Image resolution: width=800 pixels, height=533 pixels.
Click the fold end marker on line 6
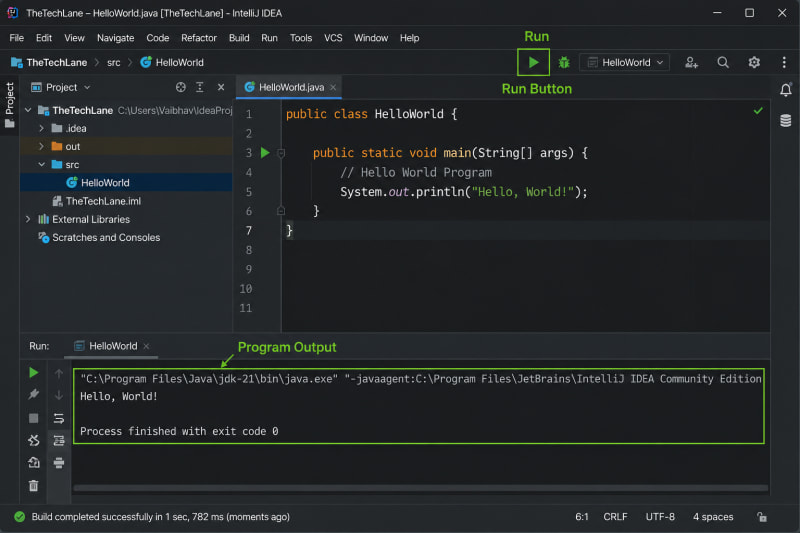click(x=281, y=211)
